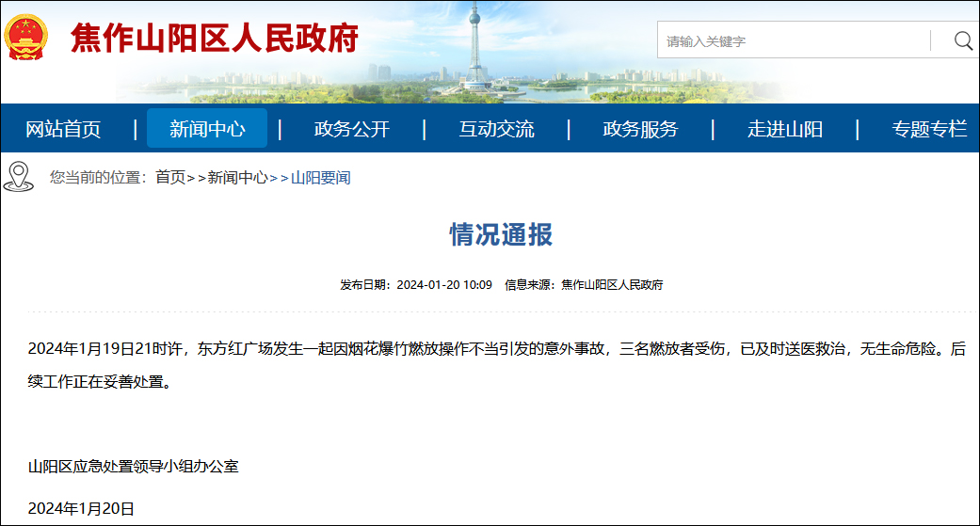Click the location pin icon
Image resolution: width=980 pixels, height=526 pixels.
click(18, 177)
